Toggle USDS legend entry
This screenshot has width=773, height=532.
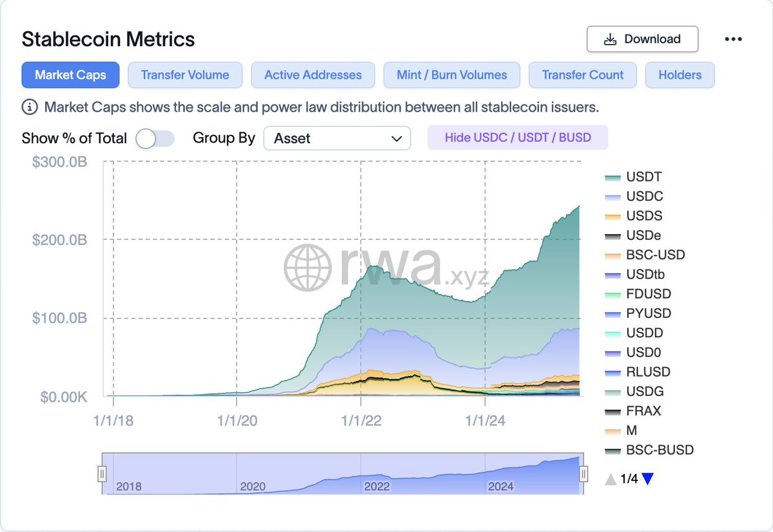(x=634, y=216)
